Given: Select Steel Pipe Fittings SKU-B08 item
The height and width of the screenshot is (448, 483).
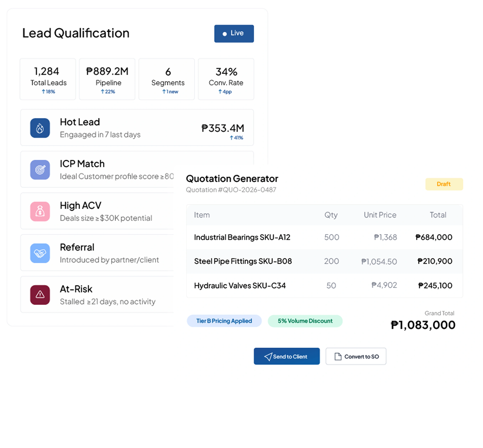Looking at the screenshot, I should [243, 261].
